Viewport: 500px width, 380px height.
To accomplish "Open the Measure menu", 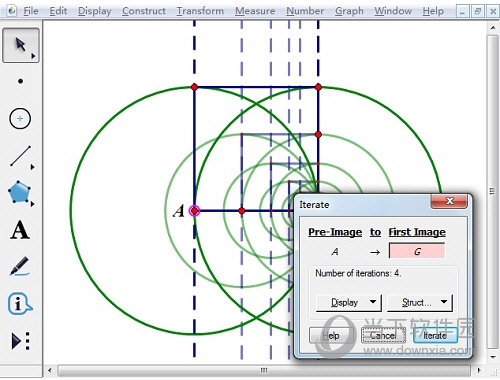I will (x=255, y=11).
